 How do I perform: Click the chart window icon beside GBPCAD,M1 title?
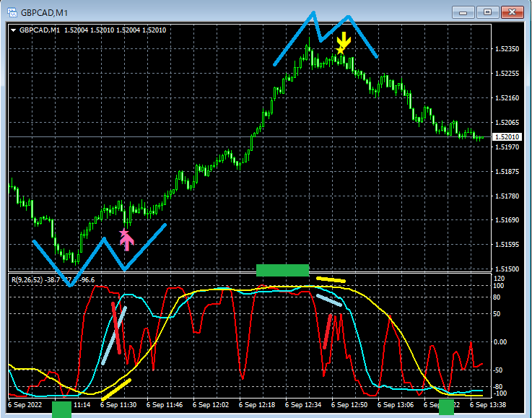(12, 13)
